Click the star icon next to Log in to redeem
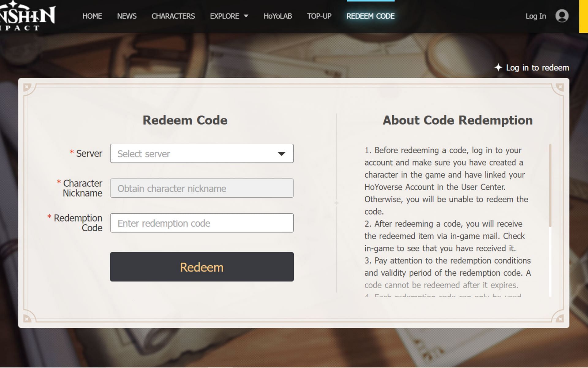 coord(499,68)
